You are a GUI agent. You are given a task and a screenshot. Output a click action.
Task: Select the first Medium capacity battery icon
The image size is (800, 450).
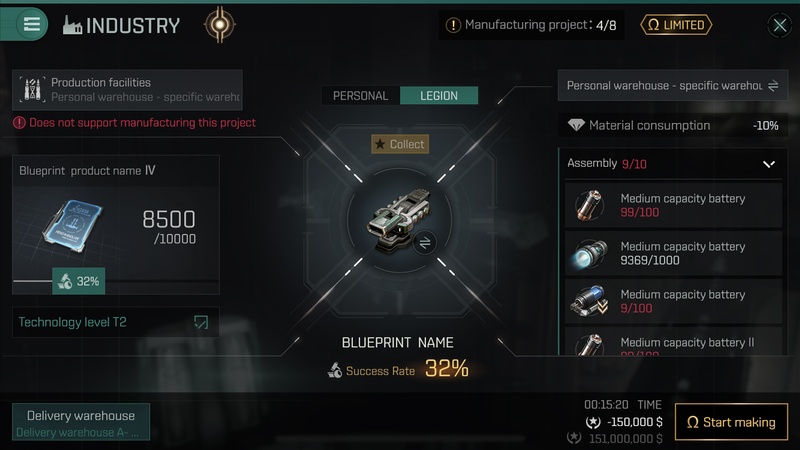pyautogui.click(x=589, y=205)
